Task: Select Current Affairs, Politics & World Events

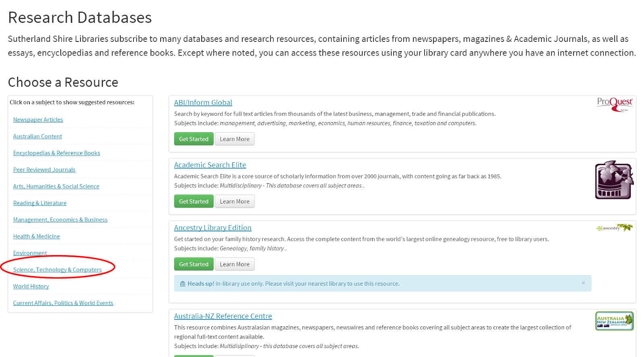Action: pos(63,303)
